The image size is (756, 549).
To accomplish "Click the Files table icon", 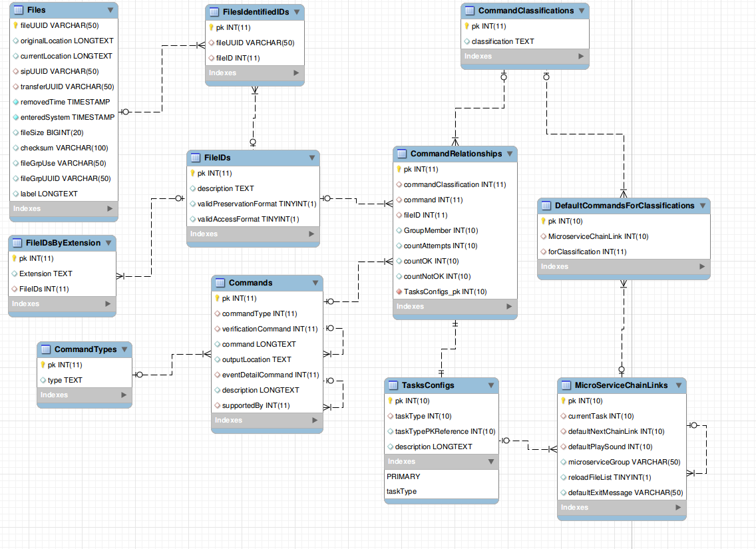I will (18, 11).
